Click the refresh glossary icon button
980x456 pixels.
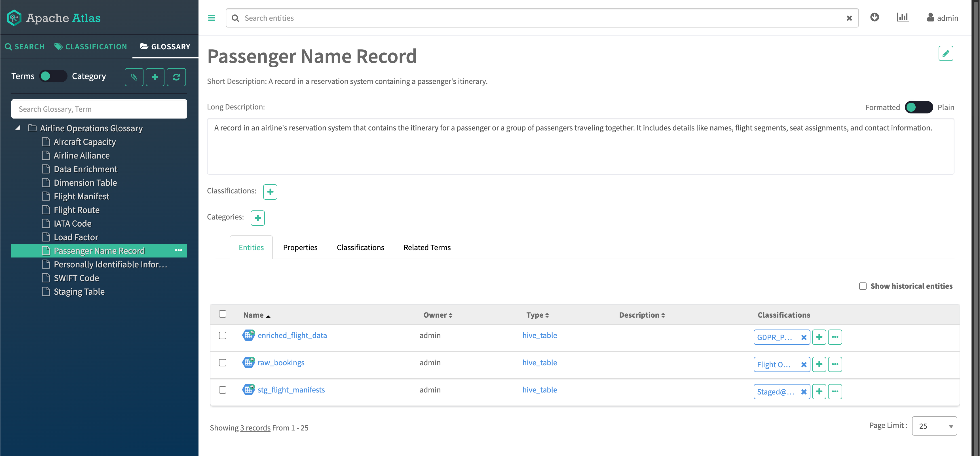click(176, 77)
